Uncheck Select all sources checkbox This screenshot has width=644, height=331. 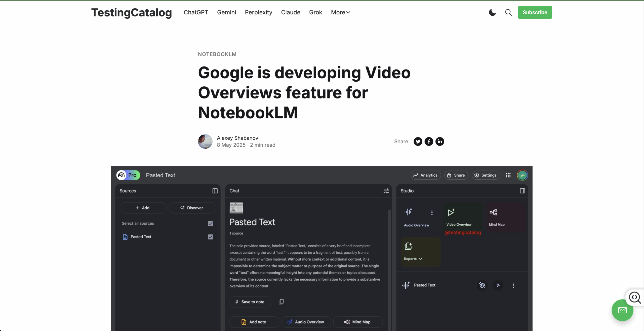point(211,223)
